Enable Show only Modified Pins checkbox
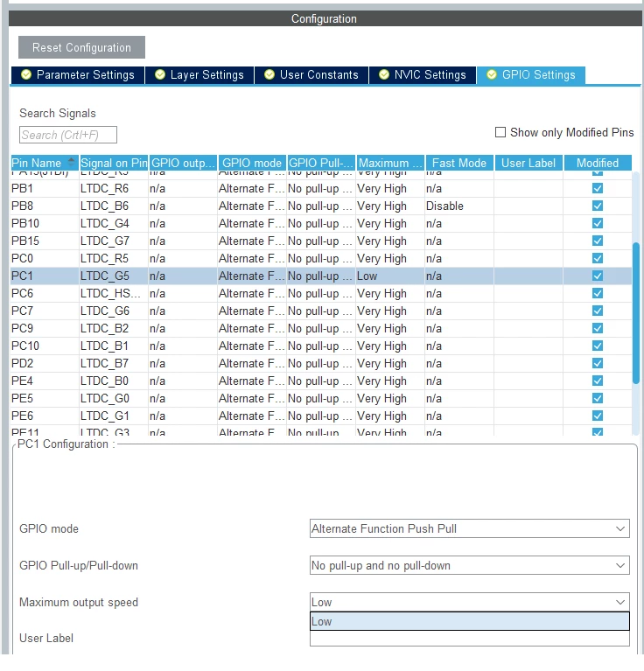 coord(500,132)
